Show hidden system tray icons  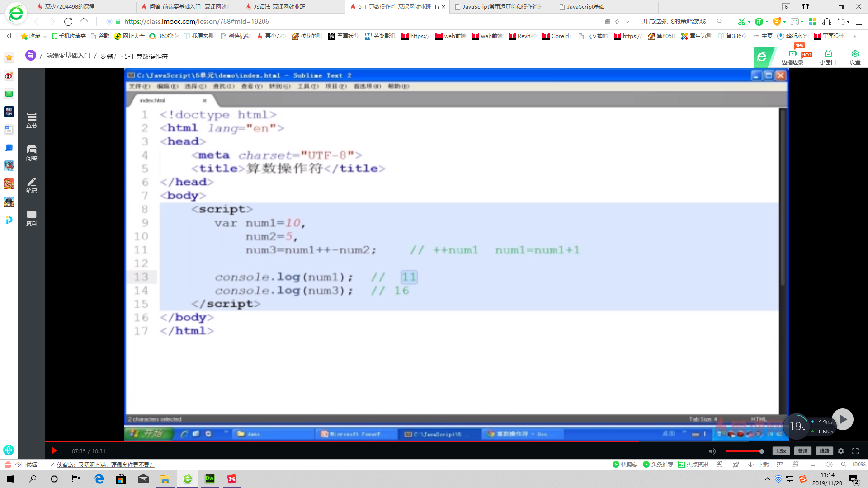[767, 479]
